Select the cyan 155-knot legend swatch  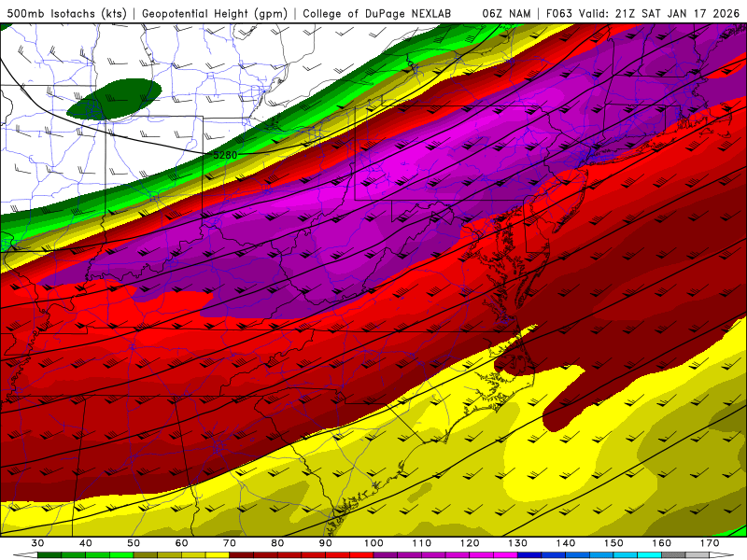(650, 555)
